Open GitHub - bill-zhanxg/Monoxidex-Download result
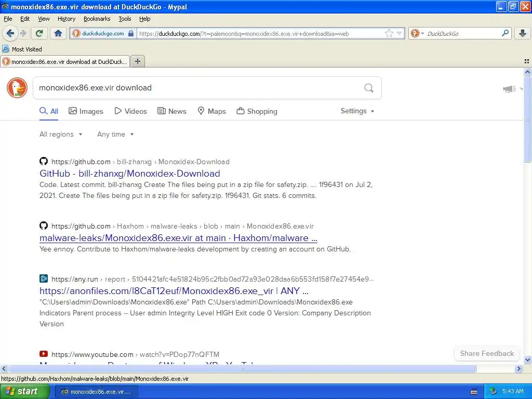Viewport: 532px width, 399px height. pos(129,174)
